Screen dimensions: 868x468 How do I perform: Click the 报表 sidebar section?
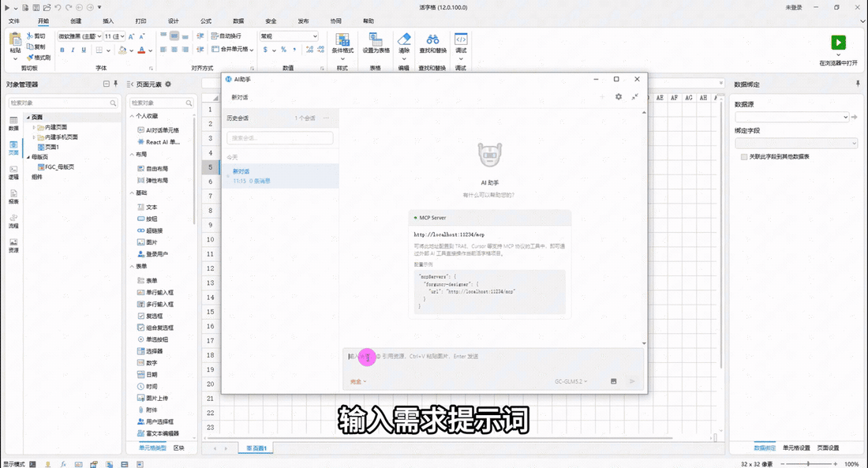tap(13, 197)
